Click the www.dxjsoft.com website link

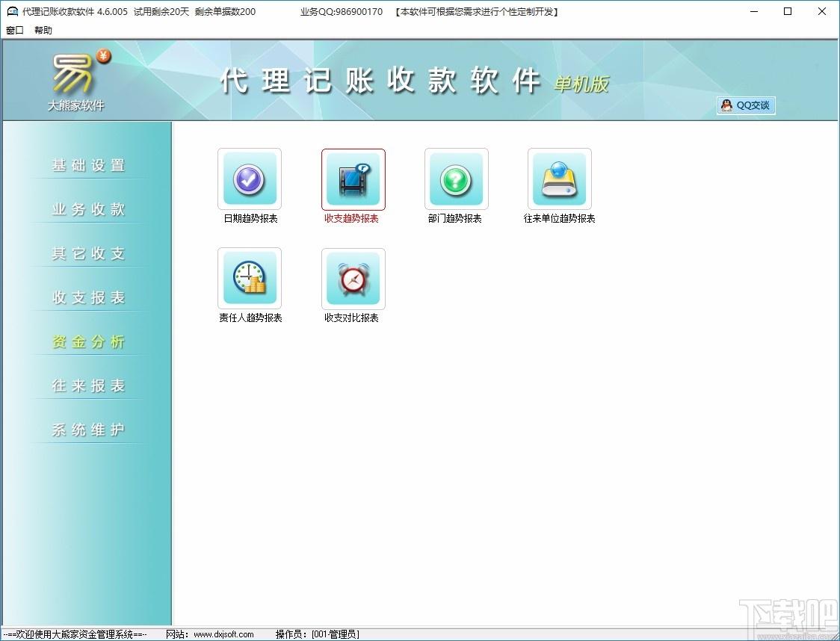click(x=223, y=634)
